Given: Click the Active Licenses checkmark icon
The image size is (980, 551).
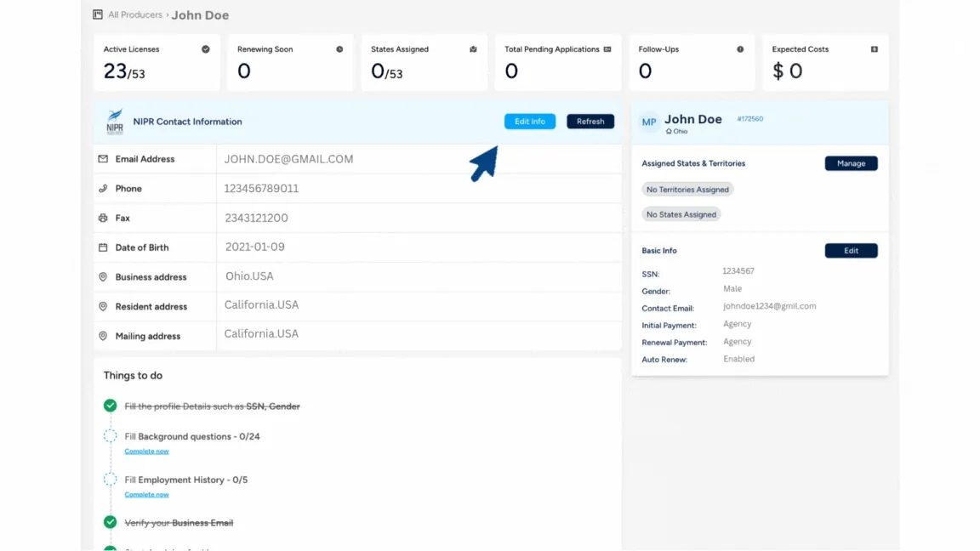Looking at the screenshot, I should click(x=206, y=49).
